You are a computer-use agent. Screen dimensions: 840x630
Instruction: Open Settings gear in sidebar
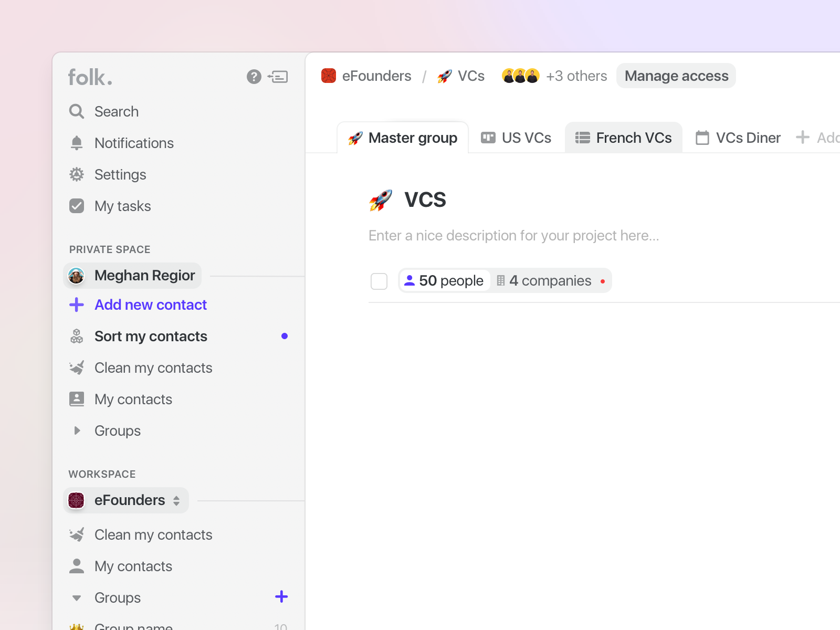pos(77,174)
